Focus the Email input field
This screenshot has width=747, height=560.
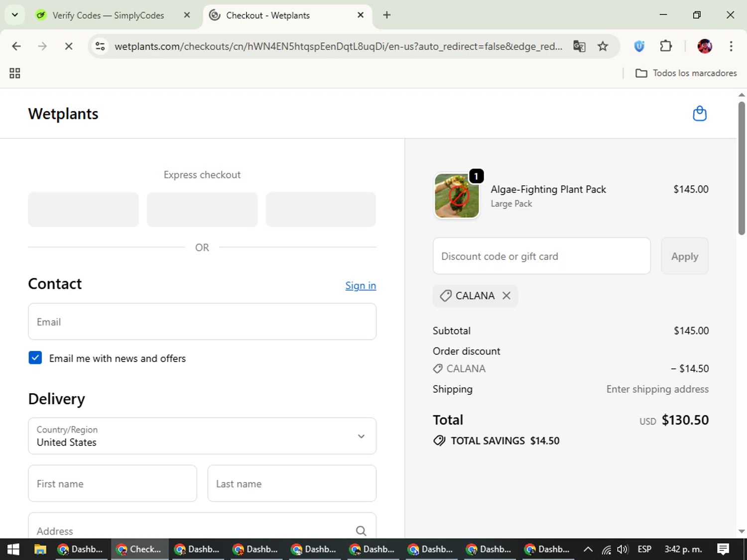202,322
